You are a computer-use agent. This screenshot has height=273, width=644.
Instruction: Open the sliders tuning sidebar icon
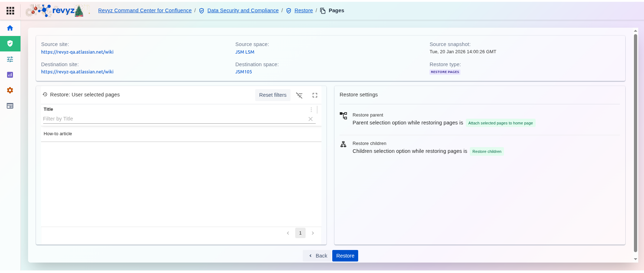coord(10,59)
